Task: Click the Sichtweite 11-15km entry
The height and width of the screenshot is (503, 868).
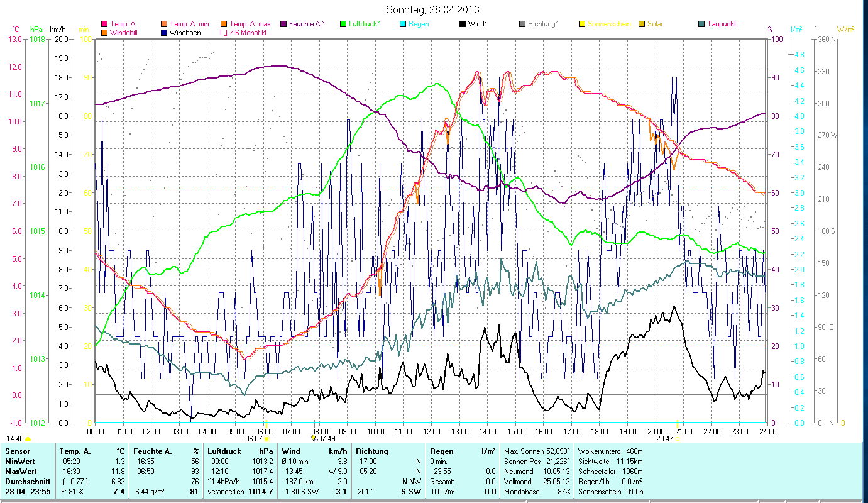Action: pos(610,462)
